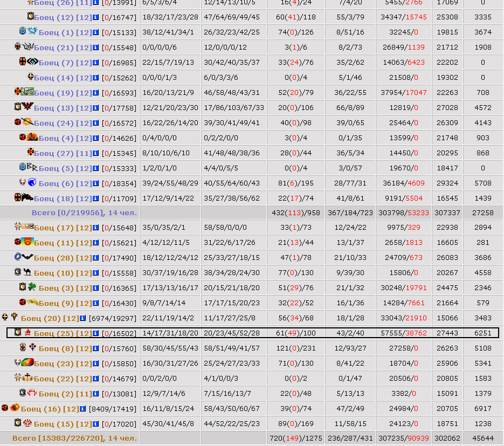Select the total damage cell 307235/90939
Screen dimensions: 504x446
(404, 438)
